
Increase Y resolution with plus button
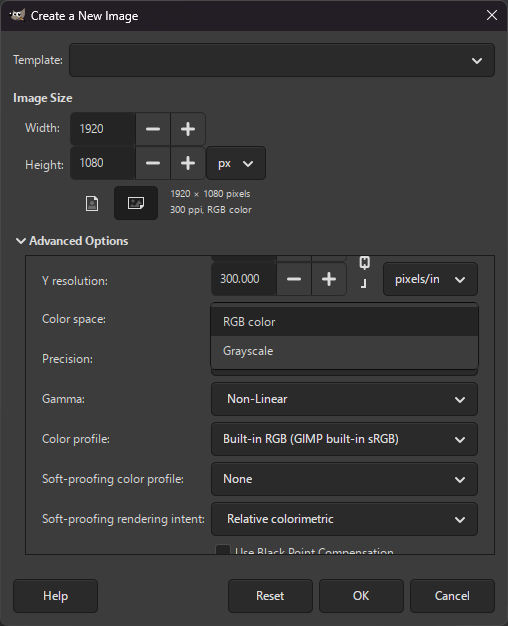click(329, 279)
